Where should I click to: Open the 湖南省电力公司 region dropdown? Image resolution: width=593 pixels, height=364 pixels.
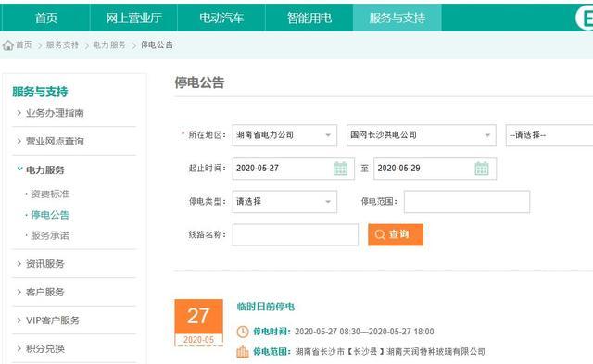point(284,135)
